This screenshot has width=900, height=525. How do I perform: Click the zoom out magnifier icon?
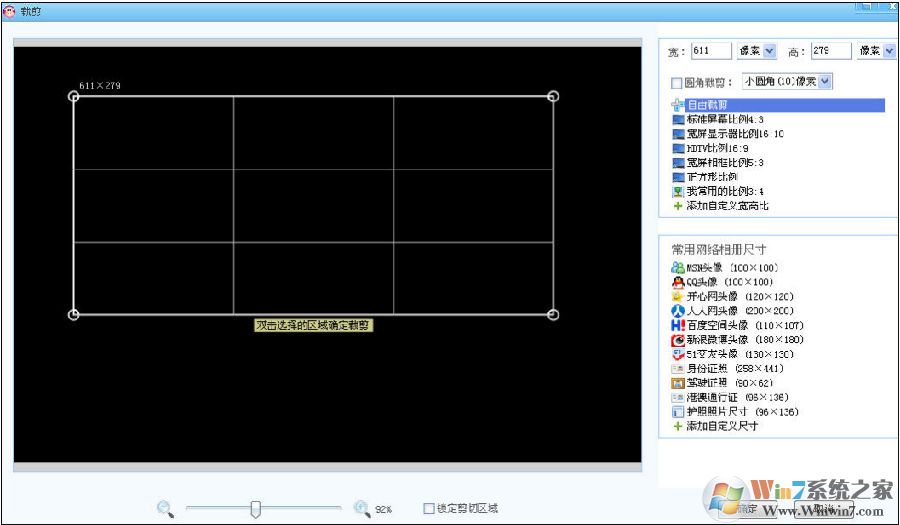tap(165, 508)
